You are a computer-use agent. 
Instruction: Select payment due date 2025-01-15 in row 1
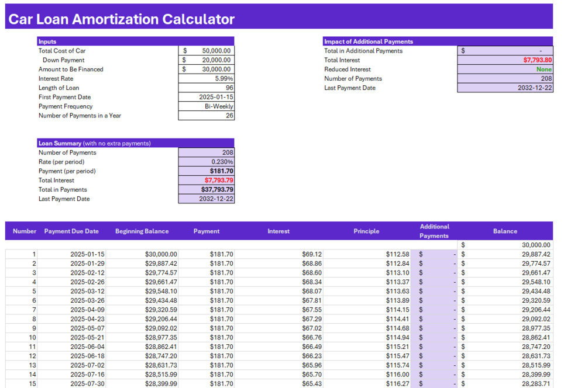coord(71,254)
